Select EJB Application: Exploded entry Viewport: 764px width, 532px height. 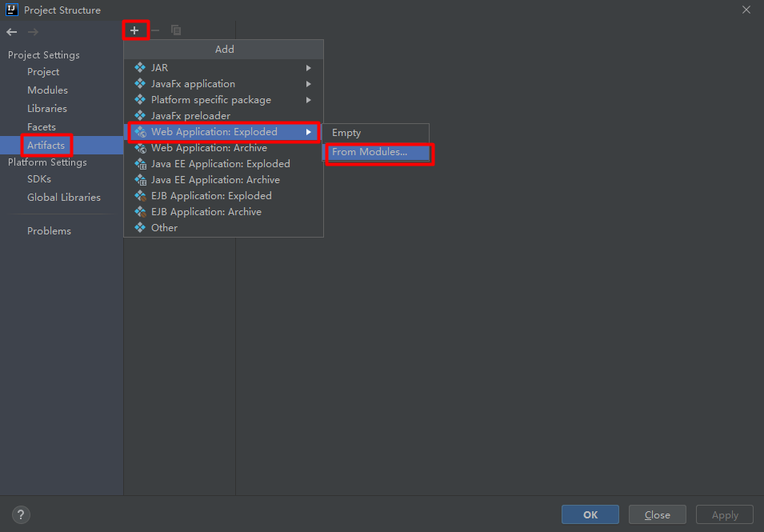pos(224,196)
